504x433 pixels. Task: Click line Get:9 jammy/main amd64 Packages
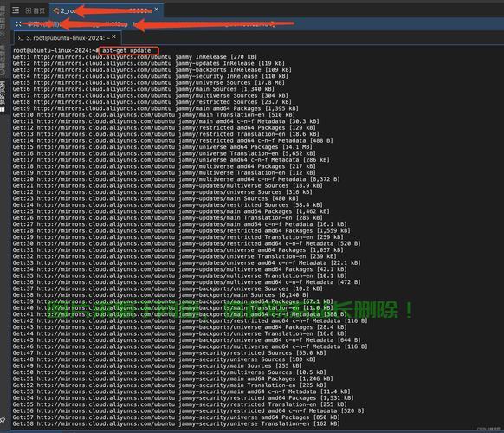(x=156, y=108)
